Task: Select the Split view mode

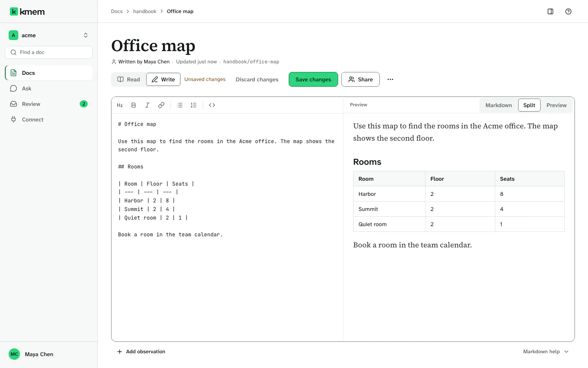Action: click(x=529, y=105)
